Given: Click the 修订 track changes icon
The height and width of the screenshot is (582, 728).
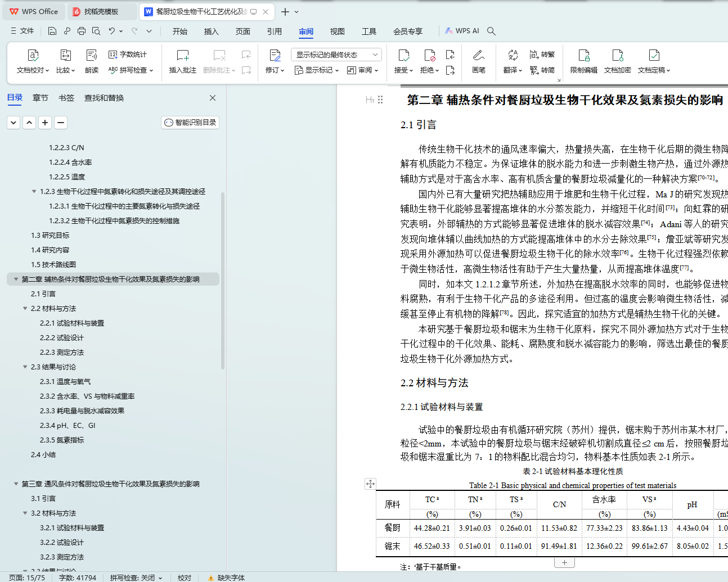Looking at the screenshot, I should coord(275,55).
